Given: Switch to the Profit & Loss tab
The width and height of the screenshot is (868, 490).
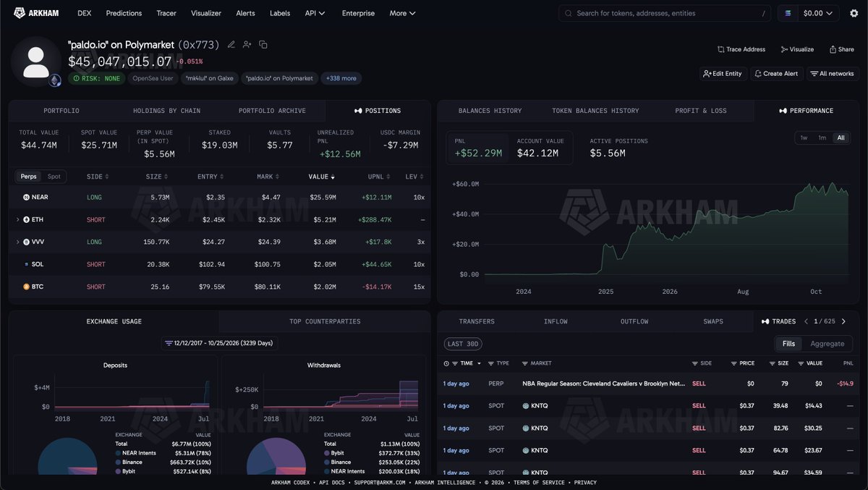Looking at the screenshot, I should click(701, 111).
